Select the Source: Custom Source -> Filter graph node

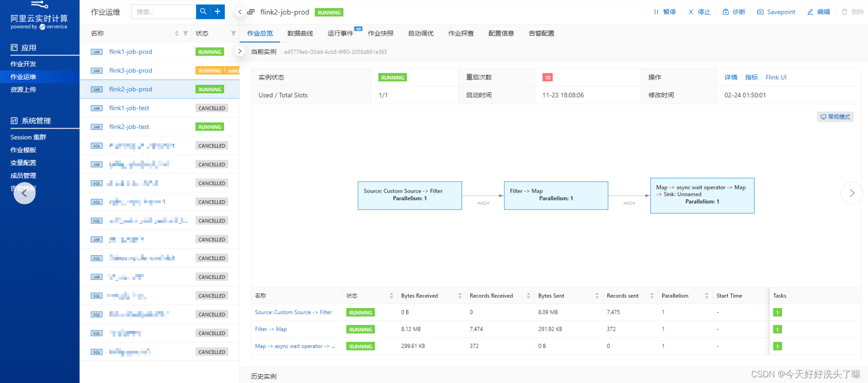[x=410, y=196]
